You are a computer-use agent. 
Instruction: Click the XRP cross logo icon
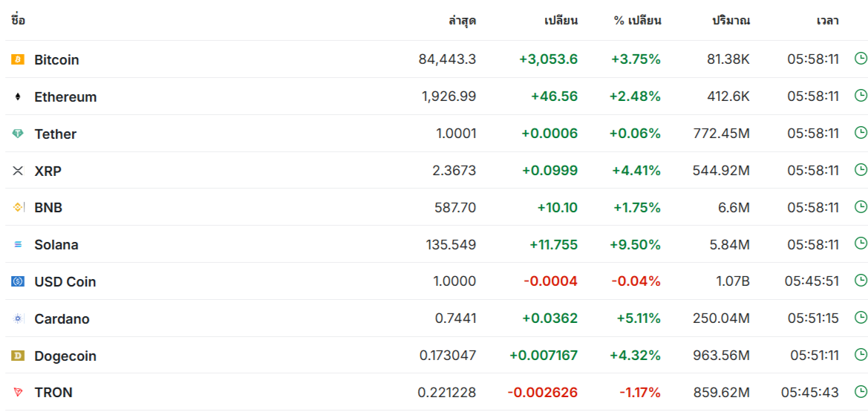tap(18, 171)
